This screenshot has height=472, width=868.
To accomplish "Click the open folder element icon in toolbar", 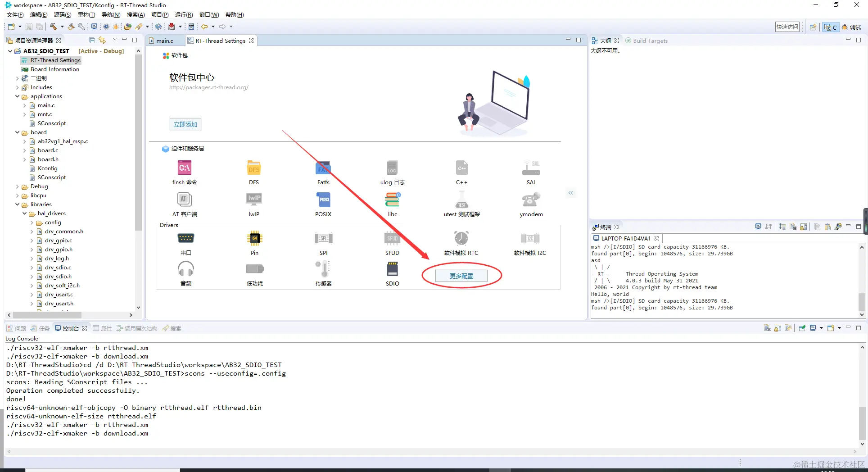I will click(x=128, y=27).
